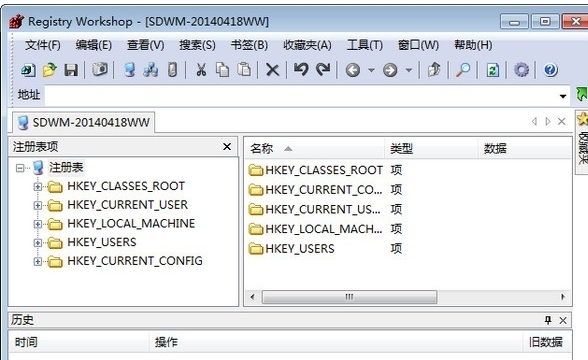
Task: Go up one level icon
Action: point(434,70)
